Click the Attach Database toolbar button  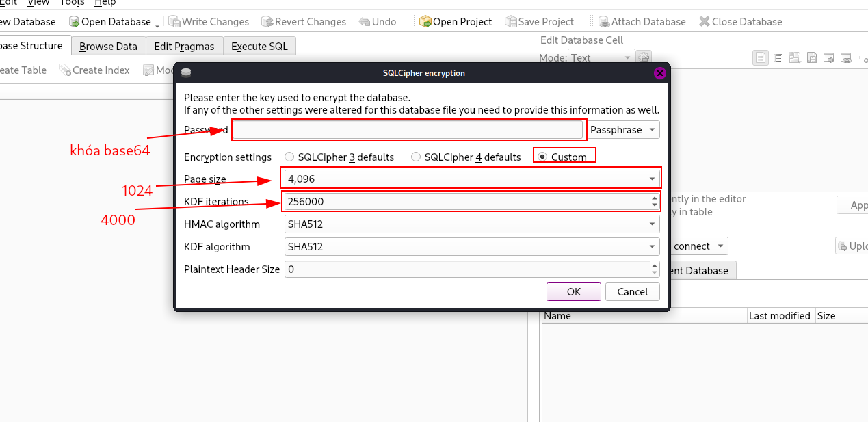(642, 22)
